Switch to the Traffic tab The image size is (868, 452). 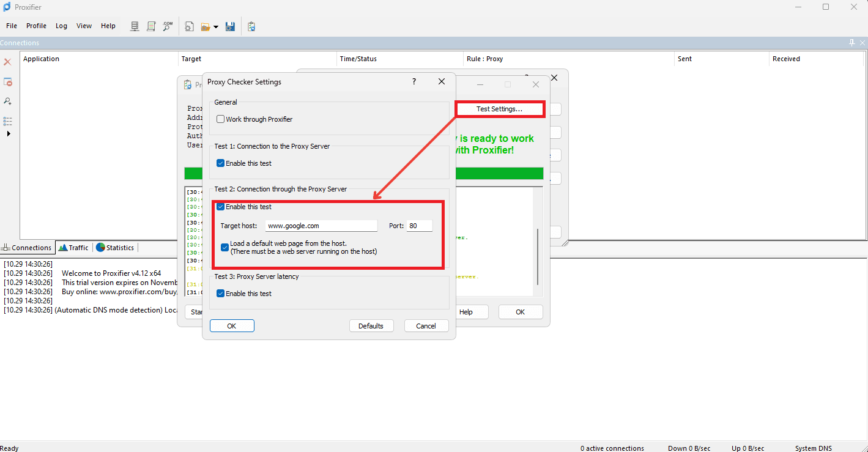coord(73,248)
